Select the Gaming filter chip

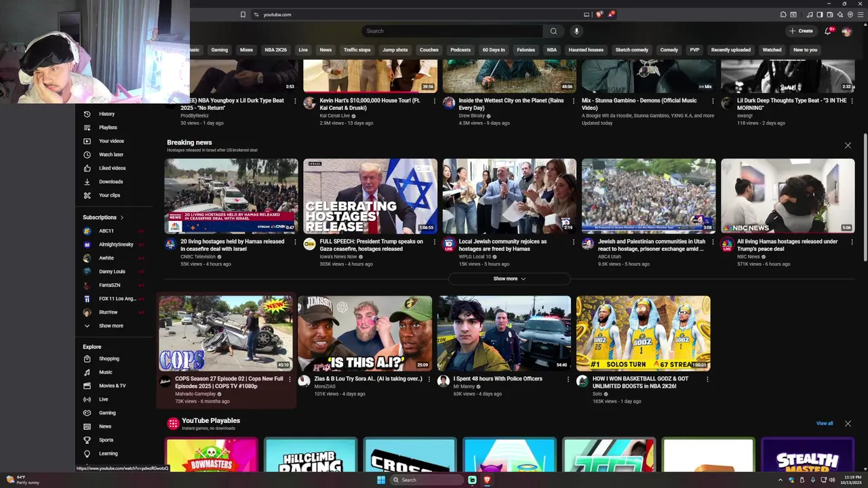[220, 50]
